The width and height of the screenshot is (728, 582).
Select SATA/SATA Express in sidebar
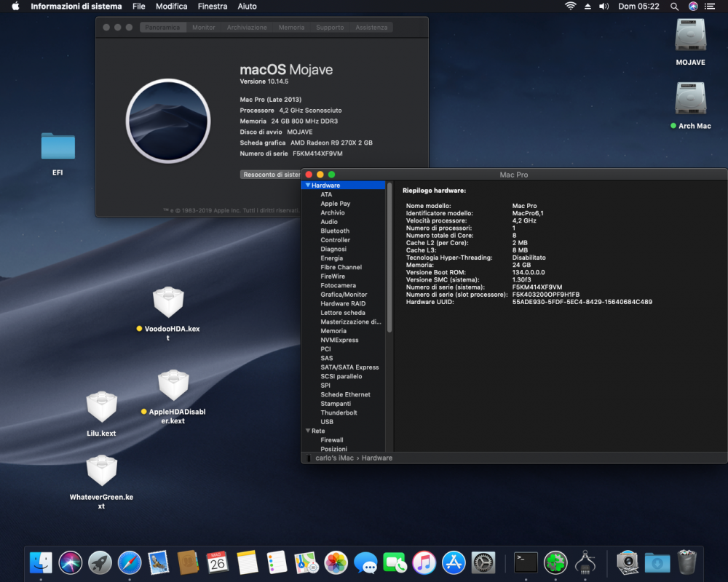click(x=349, y=367)
